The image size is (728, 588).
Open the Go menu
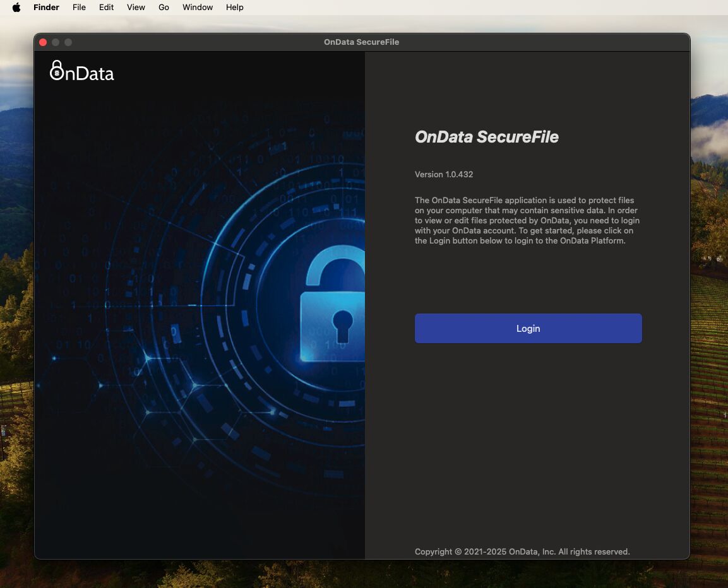pyautogui.click(x=164, y=7)
